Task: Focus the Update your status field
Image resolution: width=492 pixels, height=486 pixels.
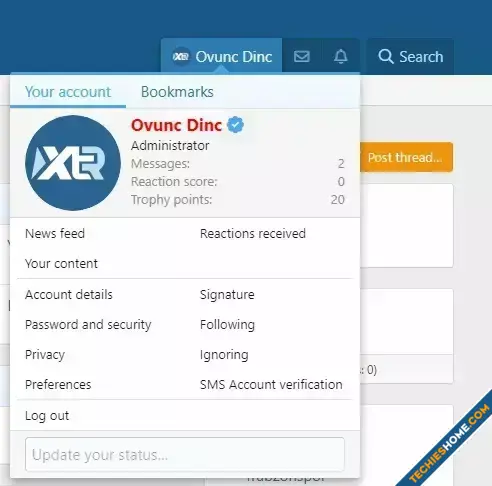Action: pos(185,455)
